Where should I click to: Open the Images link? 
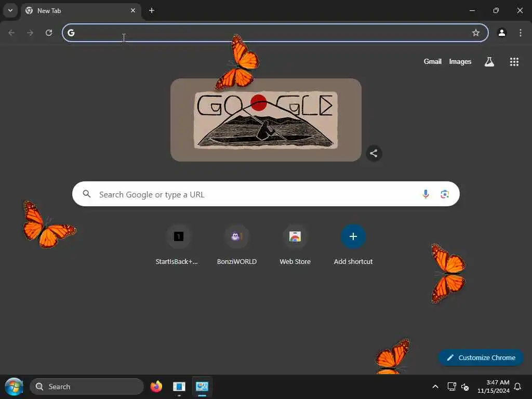click(x=460, y=61)
